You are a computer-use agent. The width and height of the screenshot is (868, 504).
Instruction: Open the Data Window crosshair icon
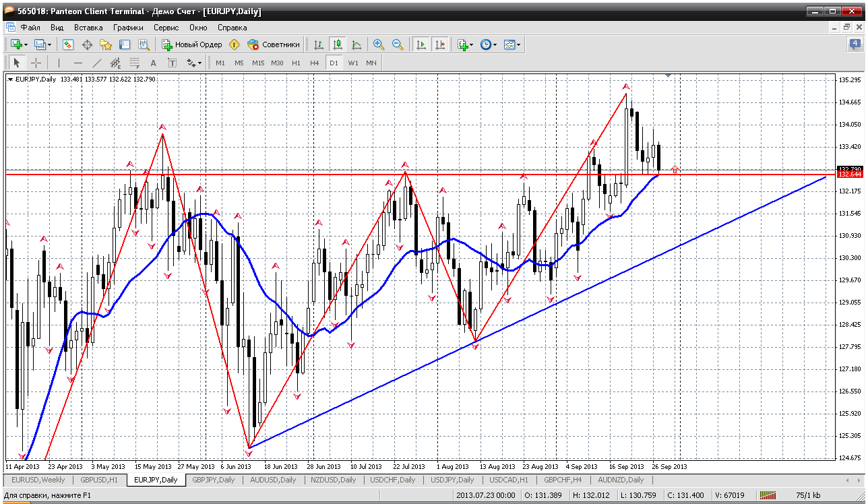(x=87, y=44)
